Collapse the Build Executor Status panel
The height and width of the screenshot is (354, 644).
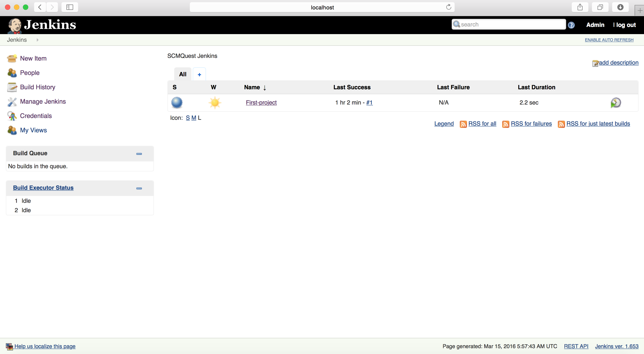[x=139, y=188]
